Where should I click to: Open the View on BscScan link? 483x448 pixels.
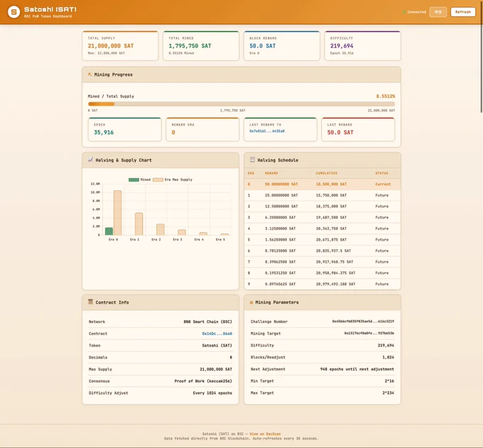265,434
